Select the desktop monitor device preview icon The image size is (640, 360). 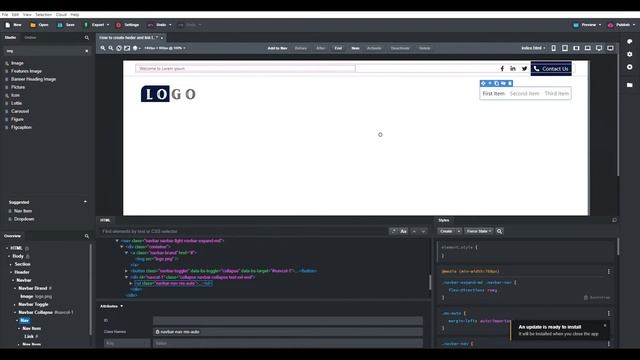[599, 48]
